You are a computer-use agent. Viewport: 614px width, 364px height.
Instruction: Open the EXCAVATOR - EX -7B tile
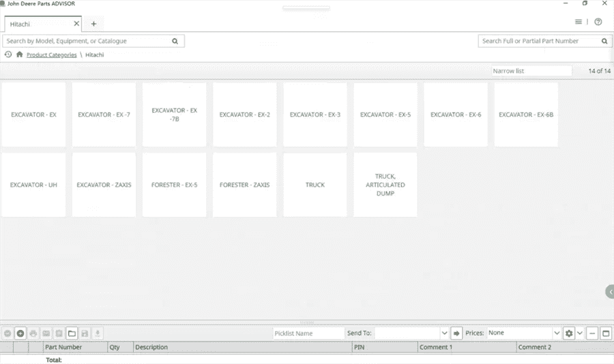pyautogui.click(x=174, y=115)
